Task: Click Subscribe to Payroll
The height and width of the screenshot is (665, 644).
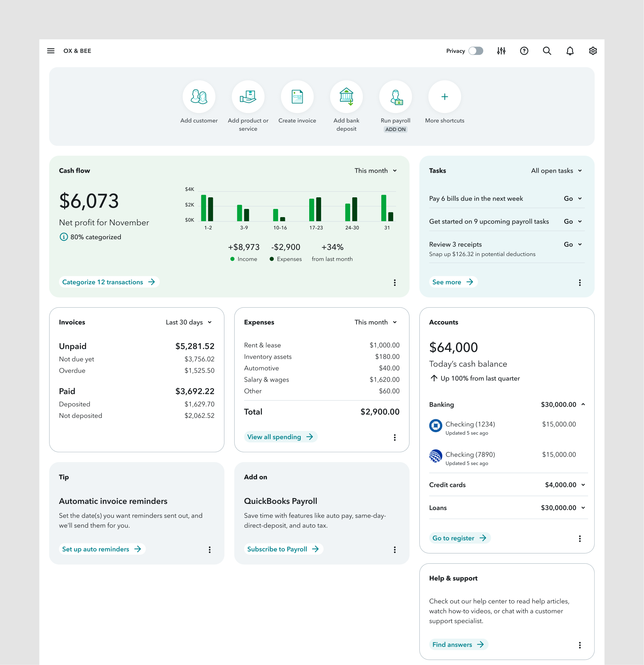Action: (x=283, y=549)
